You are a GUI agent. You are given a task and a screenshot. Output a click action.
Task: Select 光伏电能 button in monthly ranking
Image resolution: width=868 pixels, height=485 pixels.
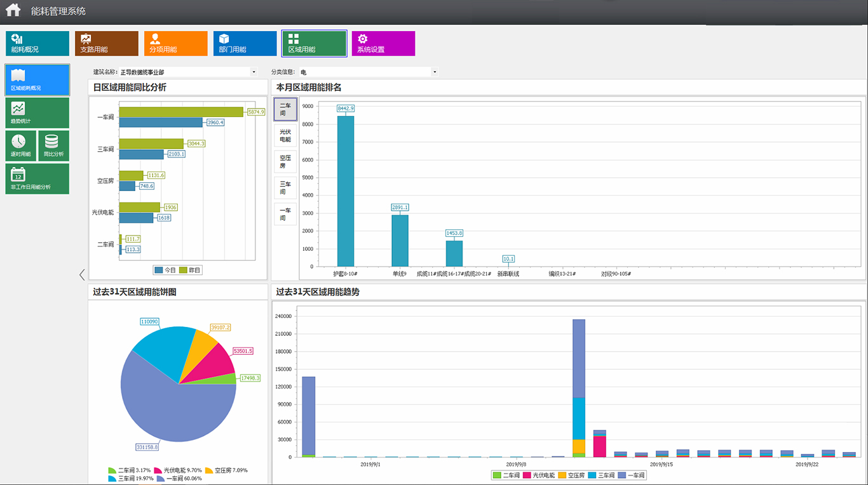coord(285,135)
